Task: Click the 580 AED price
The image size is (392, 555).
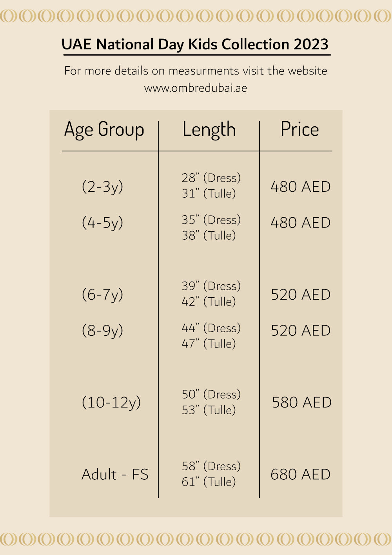Action: (x=301, y=402)
